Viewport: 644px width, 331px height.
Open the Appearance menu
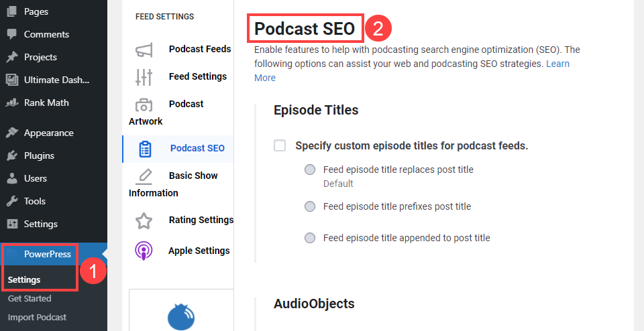[x=48, y=133]
